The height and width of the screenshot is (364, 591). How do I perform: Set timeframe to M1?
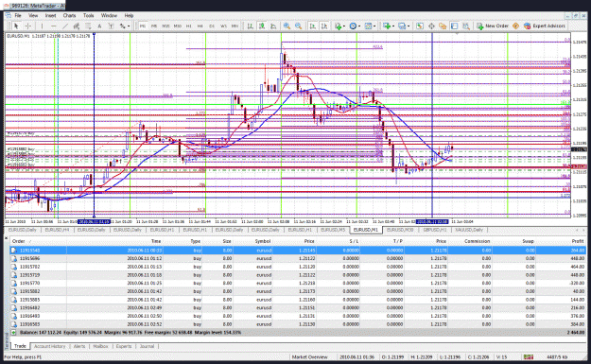(143, 26)
